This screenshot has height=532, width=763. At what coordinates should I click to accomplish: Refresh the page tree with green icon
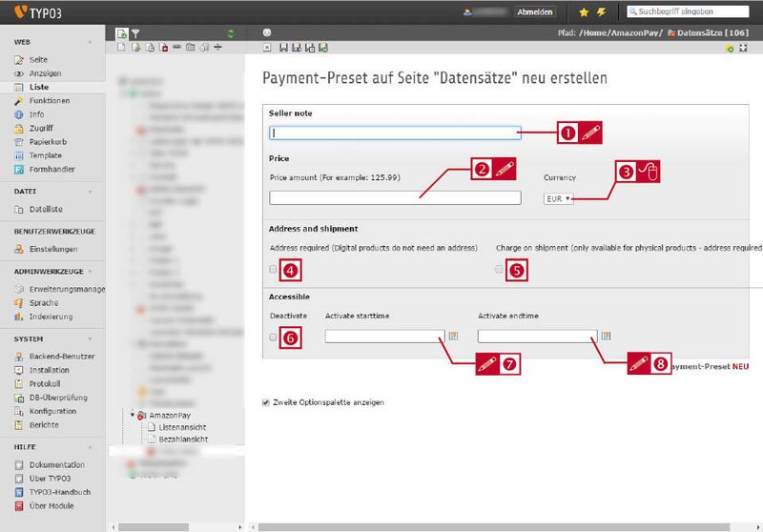click(x=231, y=33)
